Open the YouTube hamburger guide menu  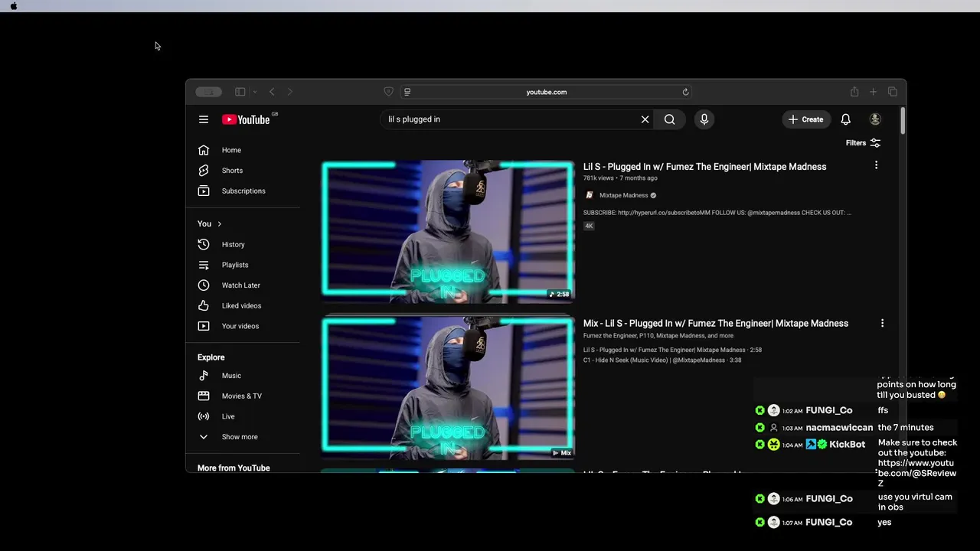click(204, 119)
